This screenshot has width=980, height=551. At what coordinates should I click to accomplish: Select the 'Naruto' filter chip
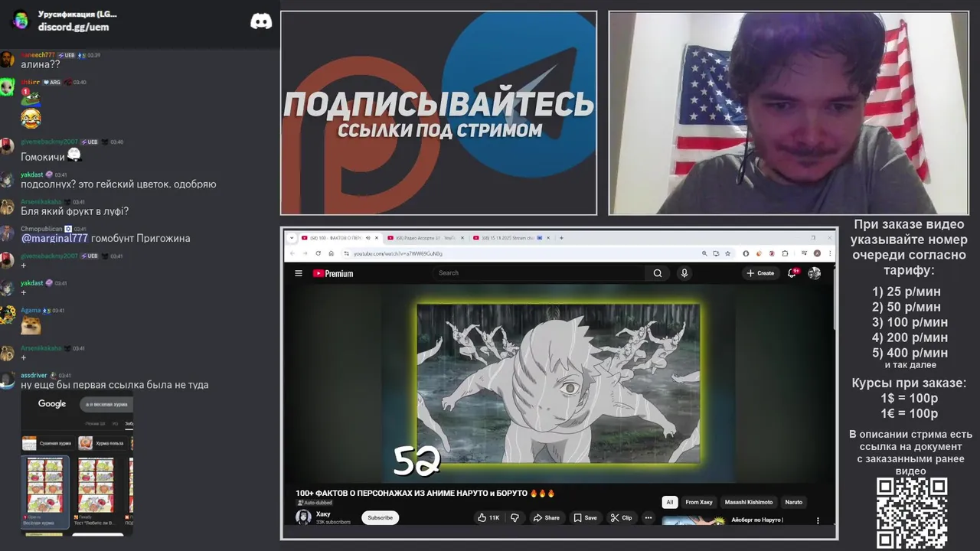point(794,502)
